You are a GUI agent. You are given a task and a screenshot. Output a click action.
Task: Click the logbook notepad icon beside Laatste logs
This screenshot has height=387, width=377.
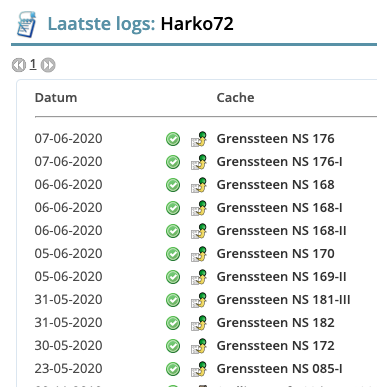click(x=27, y=24)
